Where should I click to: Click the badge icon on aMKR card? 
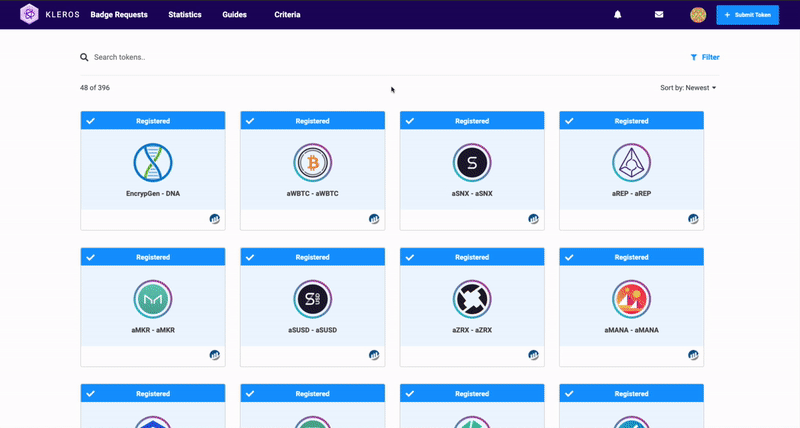tap(215, 355)
